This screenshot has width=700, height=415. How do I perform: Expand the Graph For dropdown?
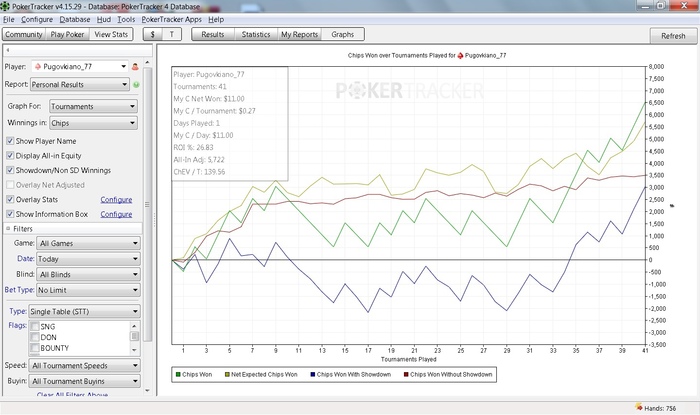click(x=93, y=106)
